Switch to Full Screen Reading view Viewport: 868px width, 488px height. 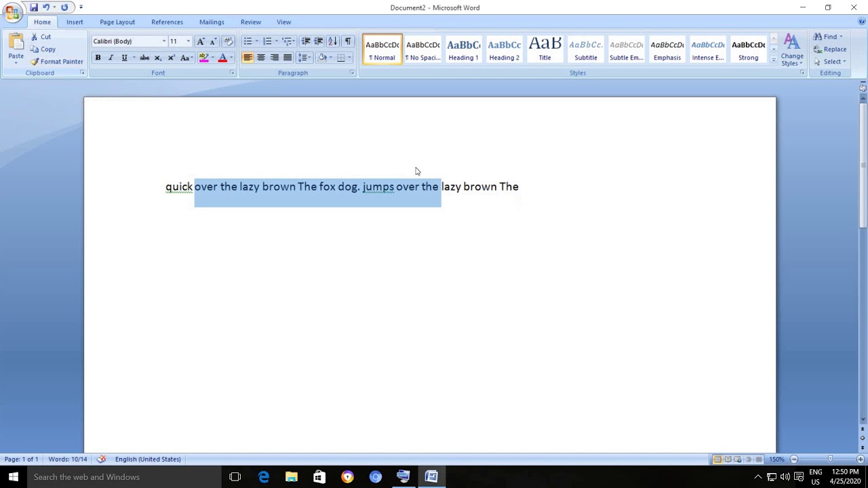tap(728, 459)
